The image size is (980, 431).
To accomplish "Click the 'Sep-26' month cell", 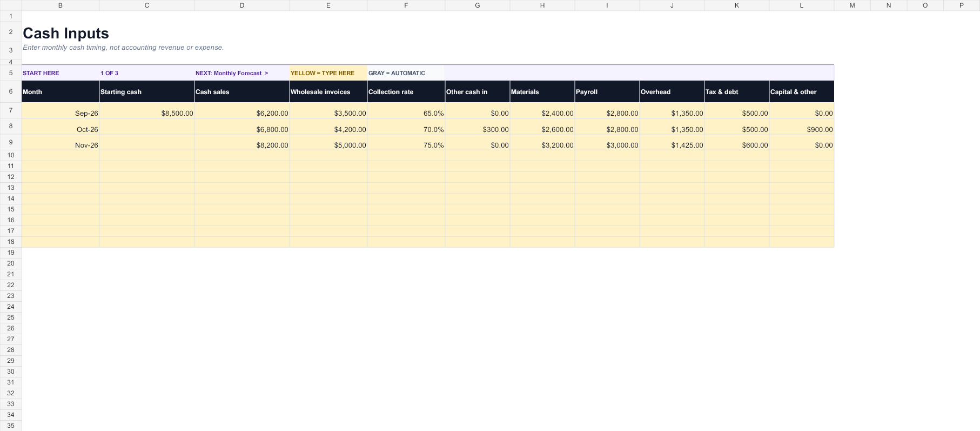I will pyautogui.click(x=61, y=110).
